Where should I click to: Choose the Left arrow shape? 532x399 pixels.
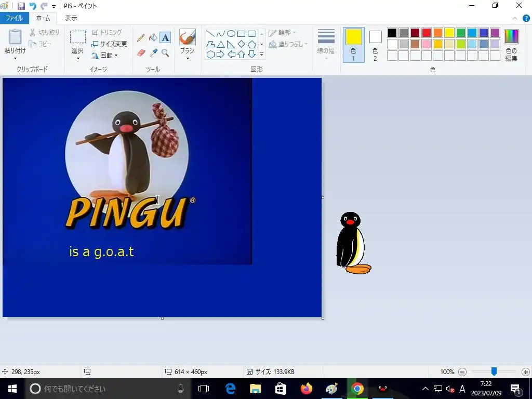coord(231,54)
